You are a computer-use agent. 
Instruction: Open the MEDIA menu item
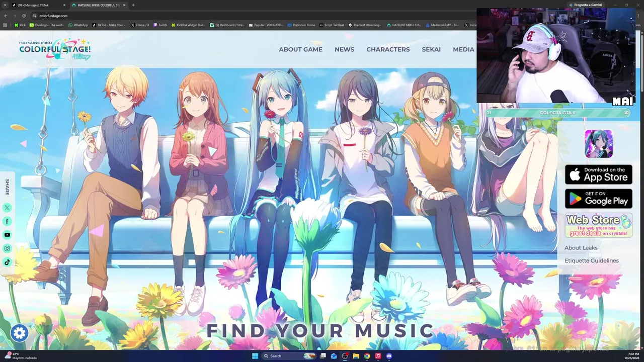[463, 49]
